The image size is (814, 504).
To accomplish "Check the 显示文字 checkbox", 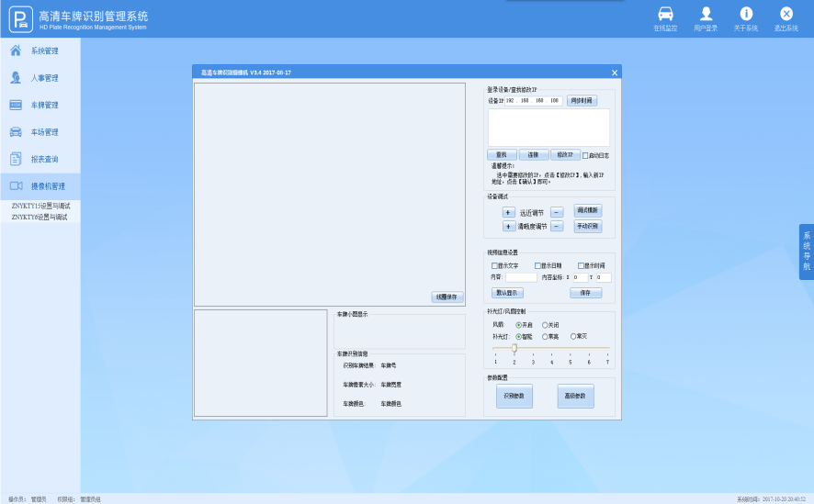I will 494,265.
